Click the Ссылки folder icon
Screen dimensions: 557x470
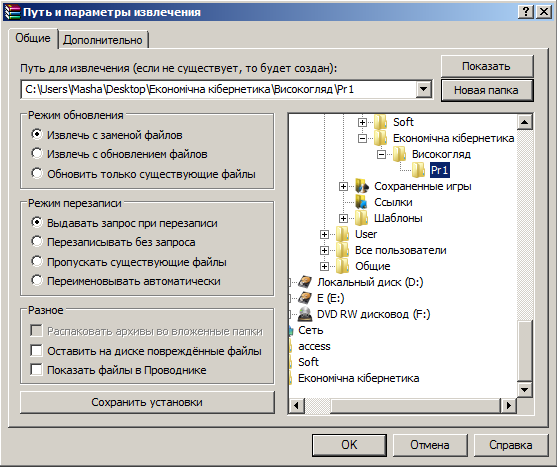(362, 202)
